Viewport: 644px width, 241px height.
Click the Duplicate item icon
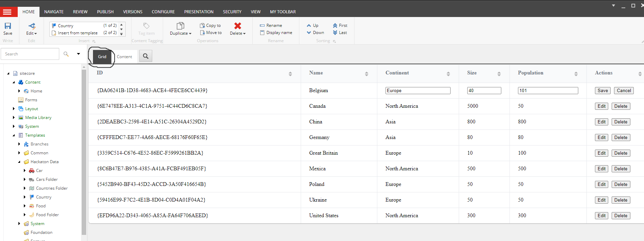pos(180,26)
